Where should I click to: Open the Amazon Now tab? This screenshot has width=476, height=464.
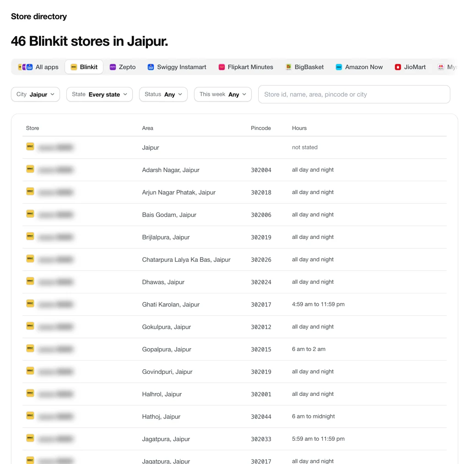(359, 67)
